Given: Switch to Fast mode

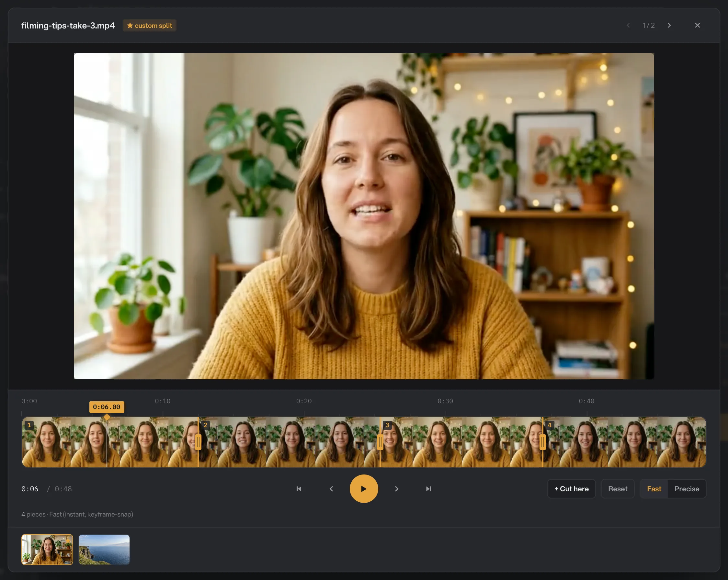Looking at the screenshot, I should coord(654,488).
